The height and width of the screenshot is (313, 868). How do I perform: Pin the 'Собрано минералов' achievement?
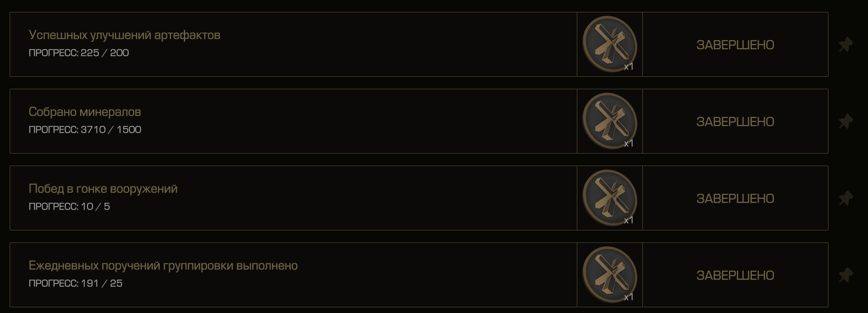pyautogui.click(x=845, y=121)
